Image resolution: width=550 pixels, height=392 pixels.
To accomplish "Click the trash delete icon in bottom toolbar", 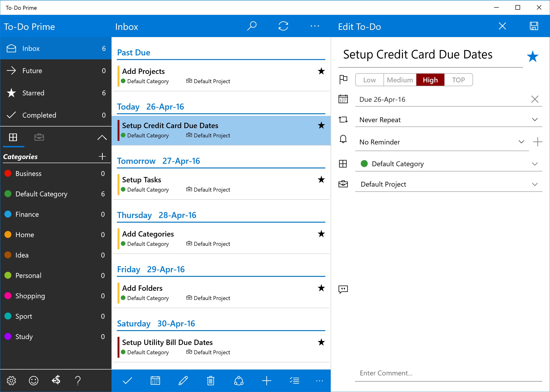I will (211, 381).
